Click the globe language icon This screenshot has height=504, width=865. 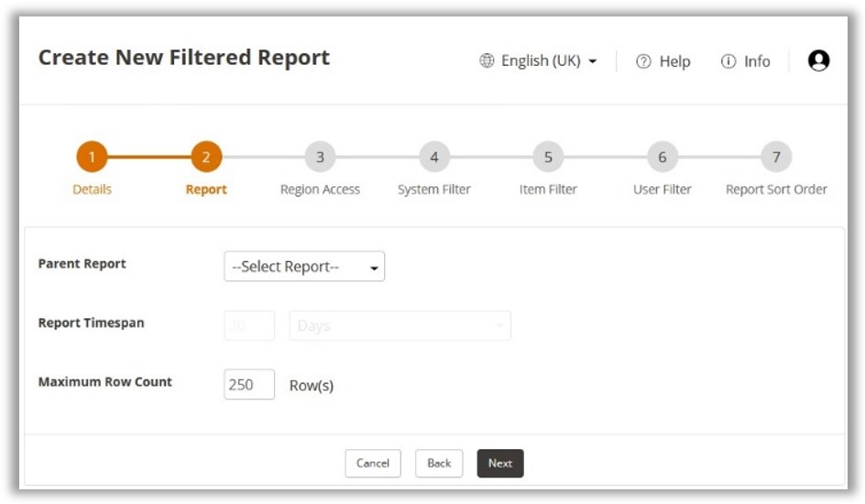(487, 61)
